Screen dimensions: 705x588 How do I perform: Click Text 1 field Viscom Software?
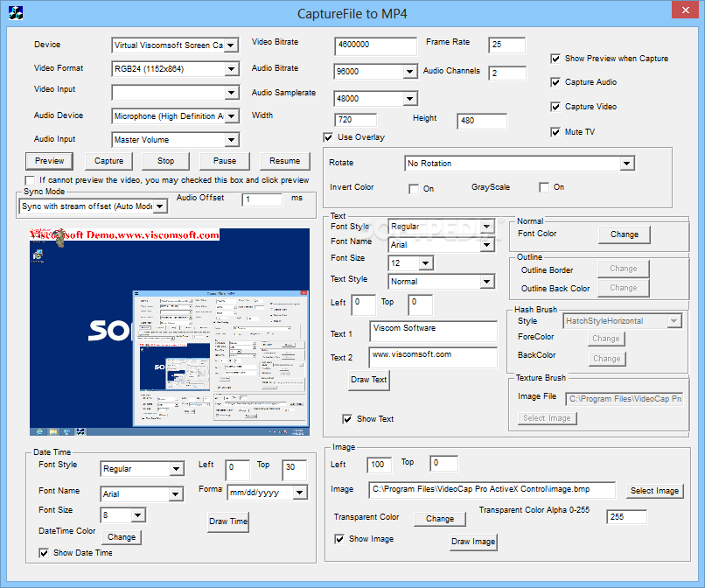click(x=433, y=331)
